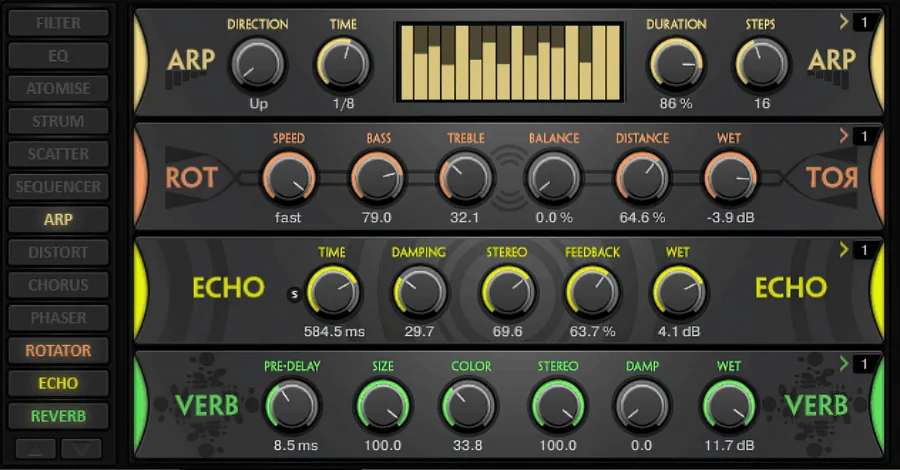900x470 pixels.
Task: Click the Rotator Distance value '64.6 %'
Action: click(642, 217)
